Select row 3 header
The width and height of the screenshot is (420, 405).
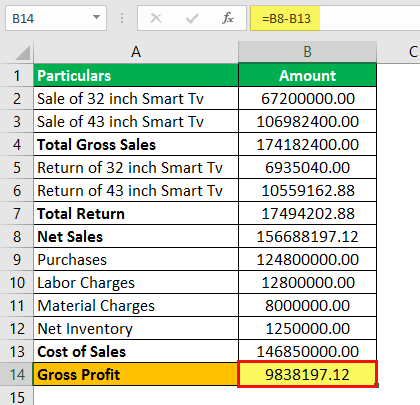click(17, 121)
